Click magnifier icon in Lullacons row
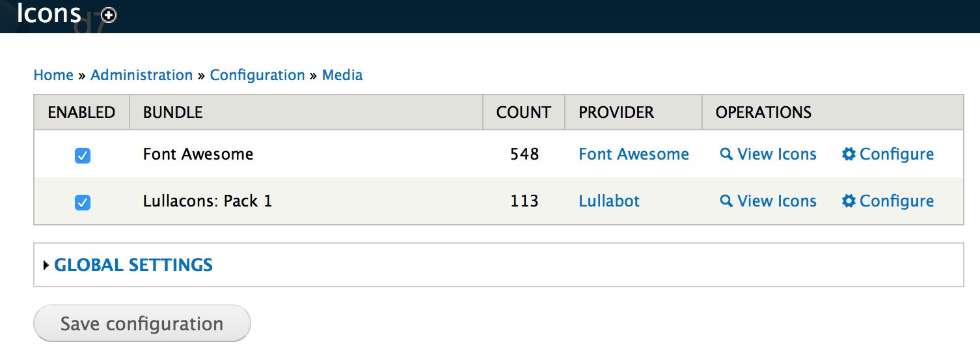Viewport: 980px width, 357px height. [726, 201]
